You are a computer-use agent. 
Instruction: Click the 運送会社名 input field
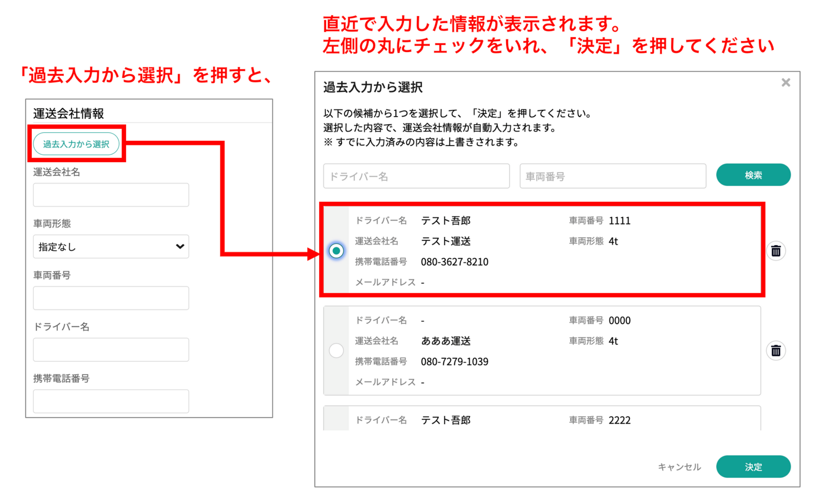pyautogui.click(x=111, y=195)
